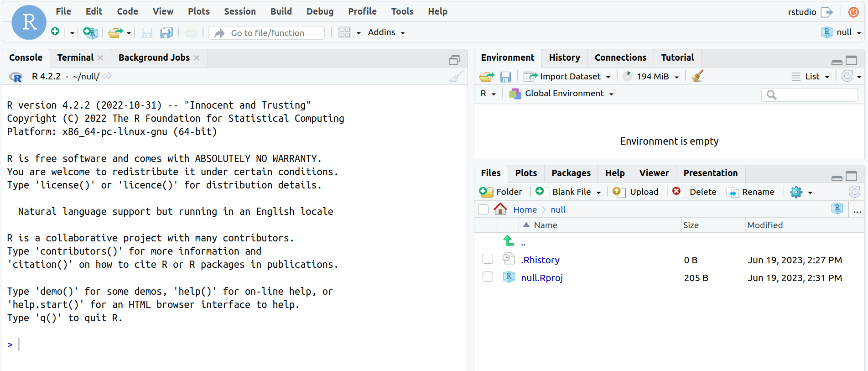The width and height of the screenshot is (868, 371).
Task: Click the Open existing file folder icon
Action: [115, 32]
